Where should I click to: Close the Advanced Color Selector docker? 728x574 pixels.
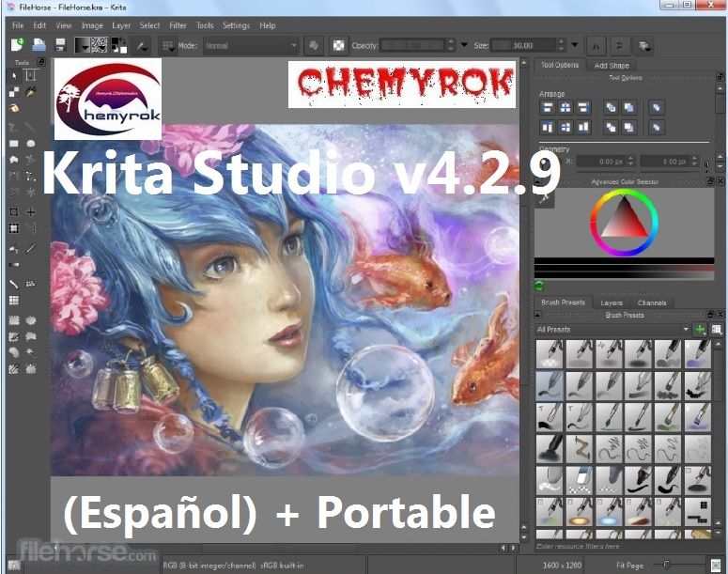click(720, 181)
